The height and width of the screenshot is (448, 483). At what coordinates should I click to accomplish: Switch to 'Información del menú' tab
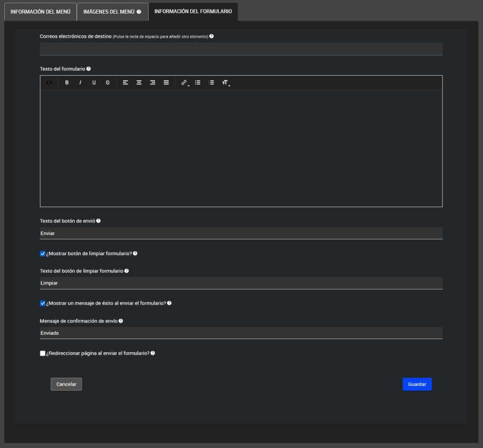coord(40,11)
